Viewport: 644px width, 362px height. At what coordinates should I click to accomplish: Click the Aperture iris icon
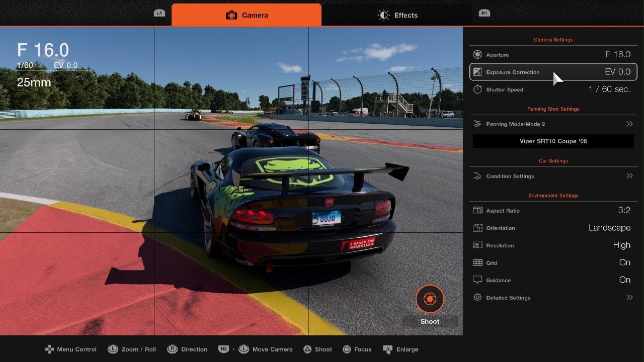(x=477, y=54)
